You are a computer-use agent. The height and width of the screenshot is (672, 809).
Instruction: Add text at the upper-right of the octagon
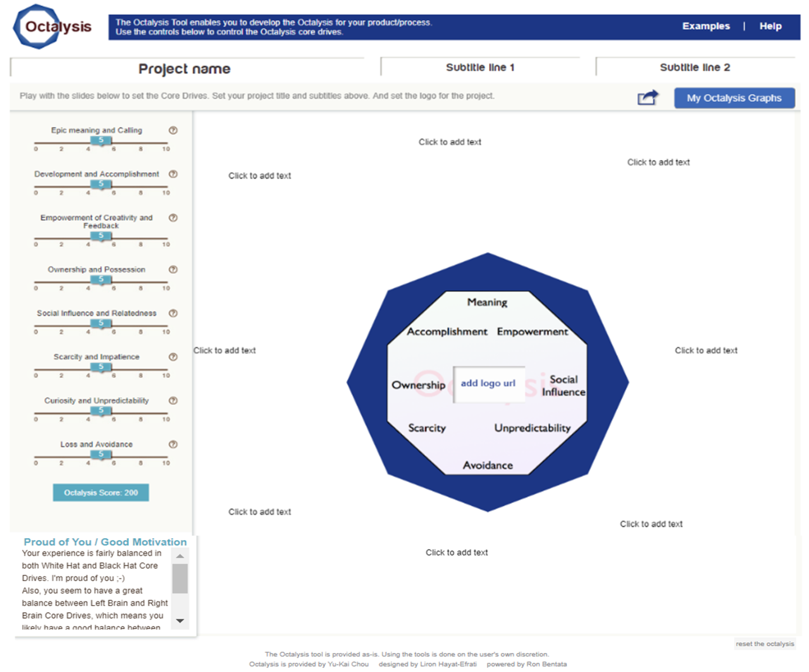click(658, 162)
